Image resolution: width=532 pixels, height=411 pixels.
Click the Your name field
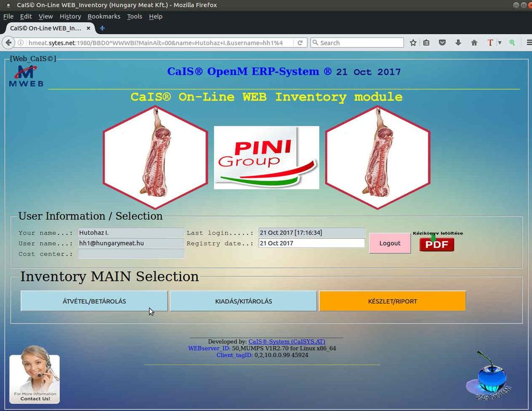pos(131,233)
